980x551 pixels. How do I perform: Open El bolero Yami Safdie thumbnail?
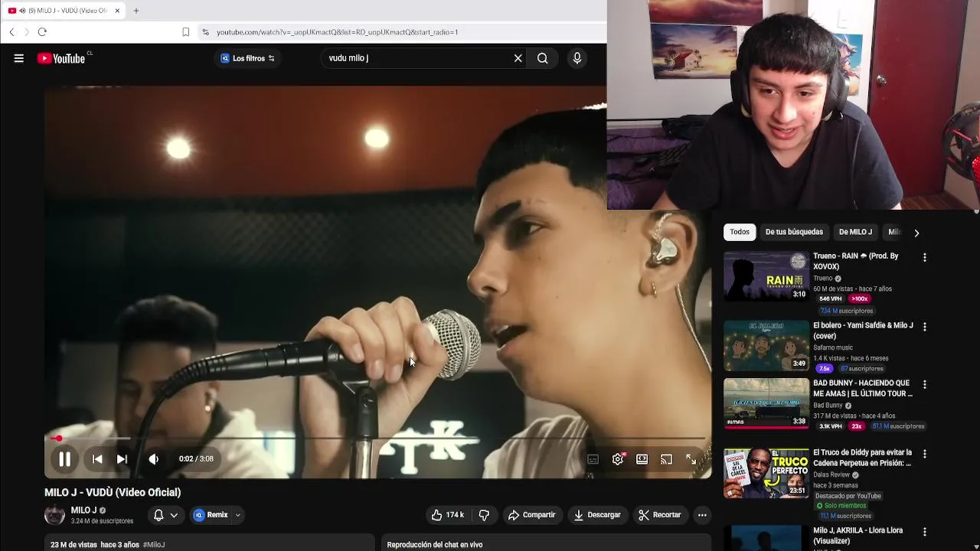(x=766, y=346)
